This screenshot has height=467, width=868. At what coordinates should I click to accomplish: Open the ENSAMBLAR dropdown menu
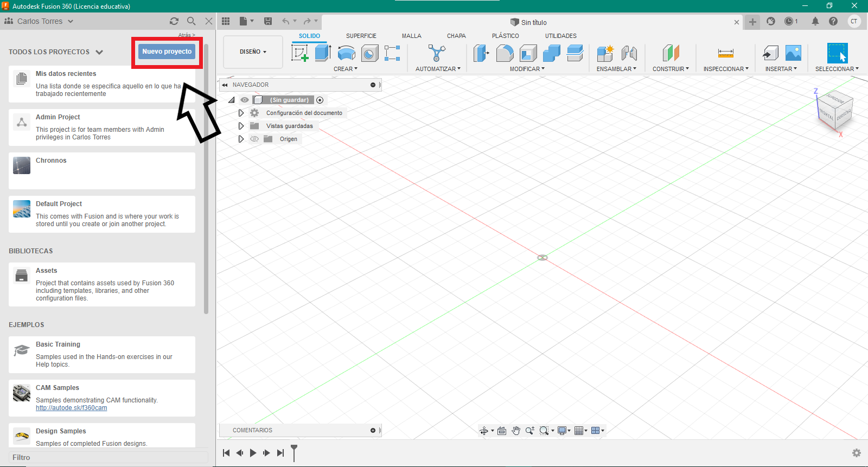[616, 69]
